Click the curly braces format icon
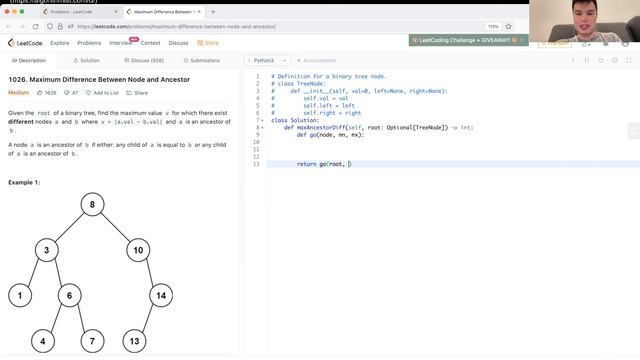This screenshot has width=640, height=360. pyautogui.click(x=587, y=60)
